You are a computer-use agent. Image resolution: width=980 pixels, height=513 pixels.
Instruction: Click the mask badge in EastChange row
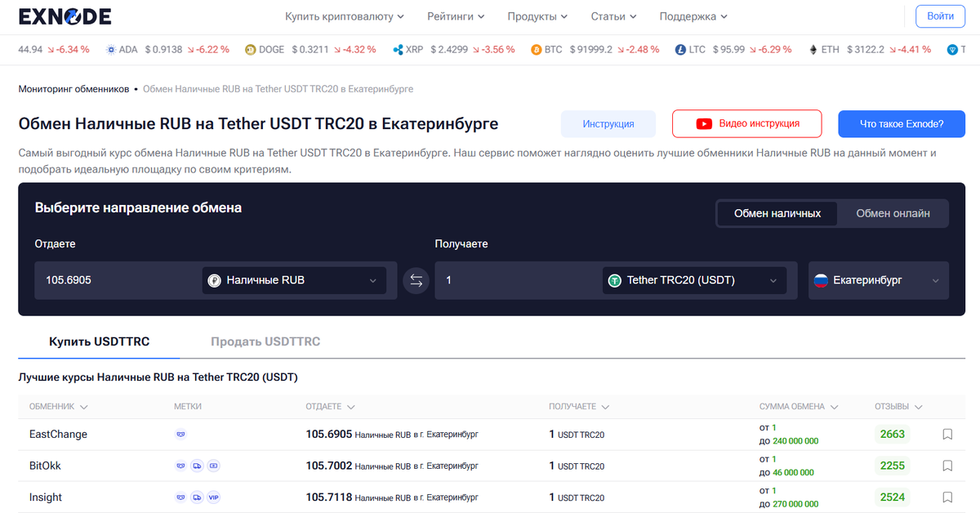click(181, 435)
